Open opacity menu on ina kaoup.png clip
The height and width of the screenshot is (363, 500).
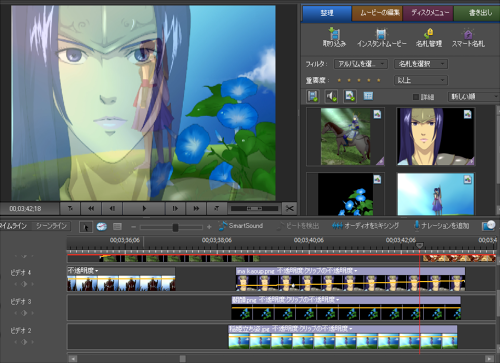[x=317, y=271]
